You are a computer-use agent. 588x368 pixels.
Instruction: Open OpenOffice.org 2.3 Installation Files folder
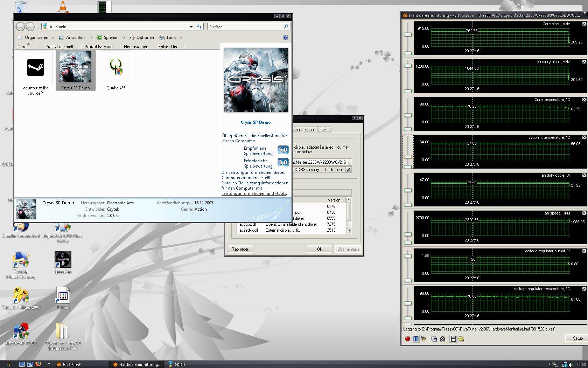(63, 336)
